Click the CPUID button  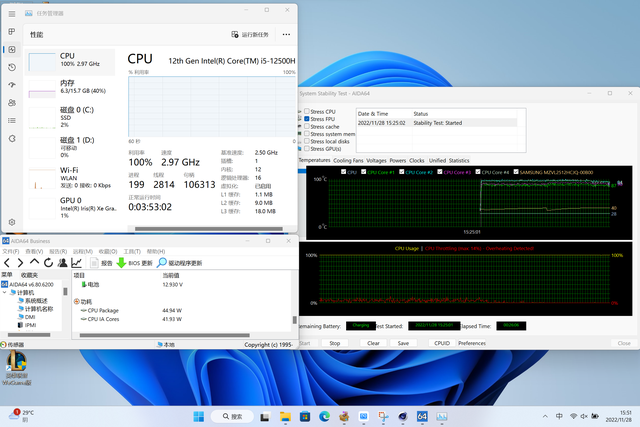(x=441, y=343)
